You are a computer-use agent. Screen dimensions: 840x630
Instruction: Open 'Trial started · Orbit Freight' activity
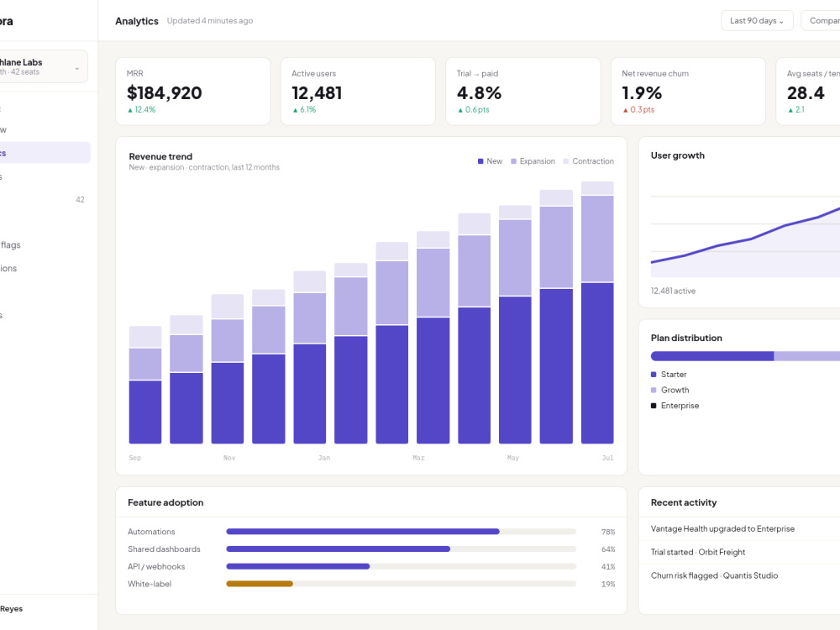coord(739,553)
